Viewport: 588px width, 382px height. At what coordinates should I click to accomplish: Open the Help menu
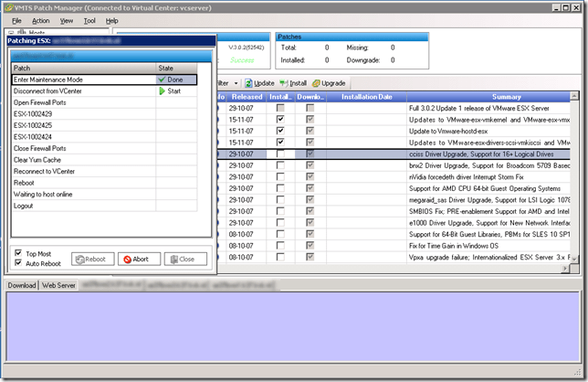111,21
